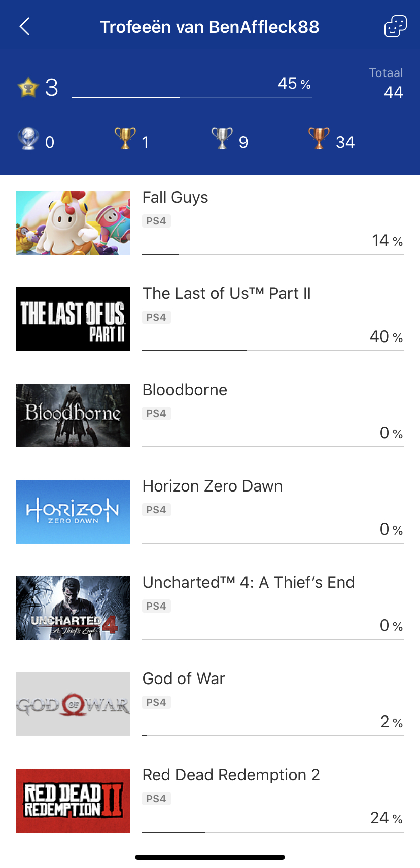
Task: Tap the platinum trophy icon
Action: pos(28,138)
